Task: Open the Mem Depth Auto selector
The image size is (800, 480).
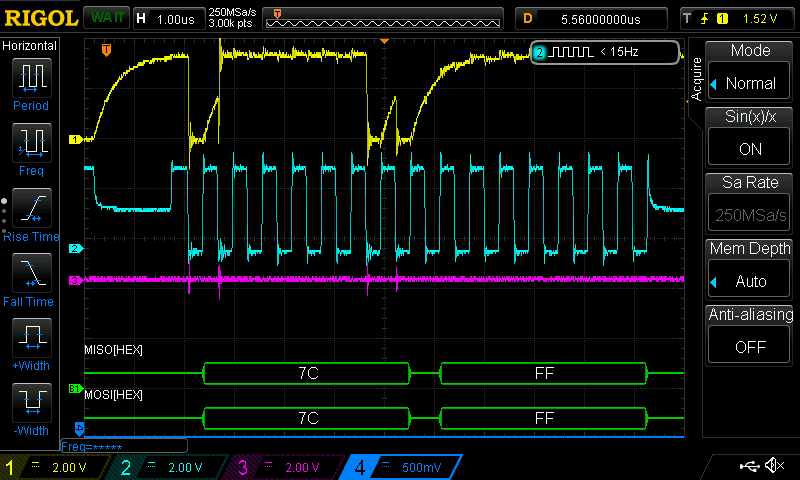Action: 749,281
